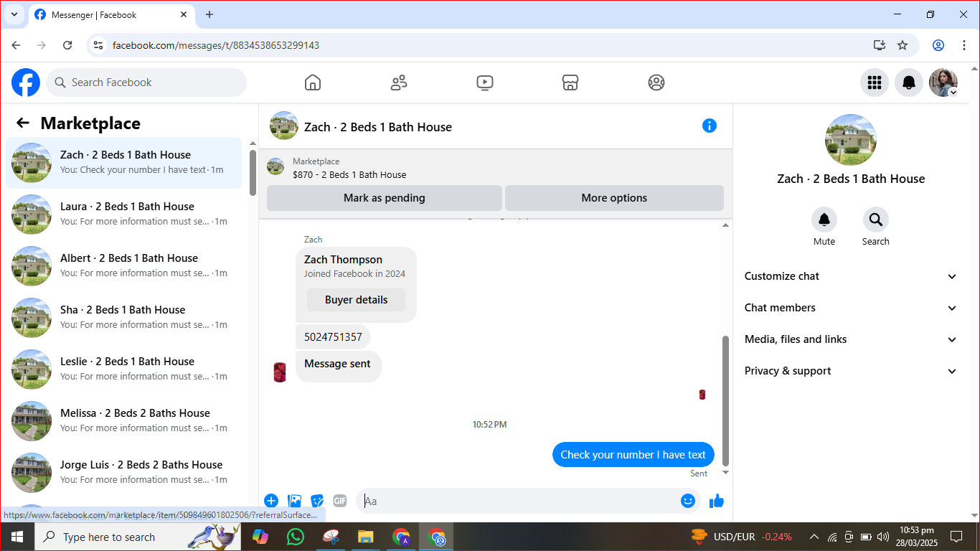Viewport: 980px width, 551px height.
Task: Open Laura 2 Beds 1 Bath House conversation
Action: point(124,215)
